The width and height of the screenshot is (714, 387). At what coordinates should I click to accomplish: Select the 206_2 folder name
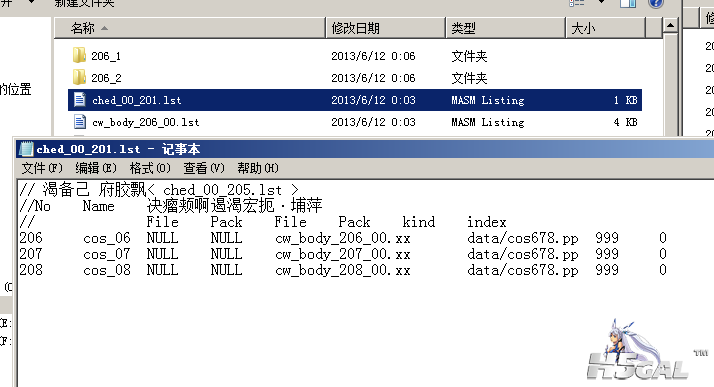pyautogui.click(x=106, y=78)
